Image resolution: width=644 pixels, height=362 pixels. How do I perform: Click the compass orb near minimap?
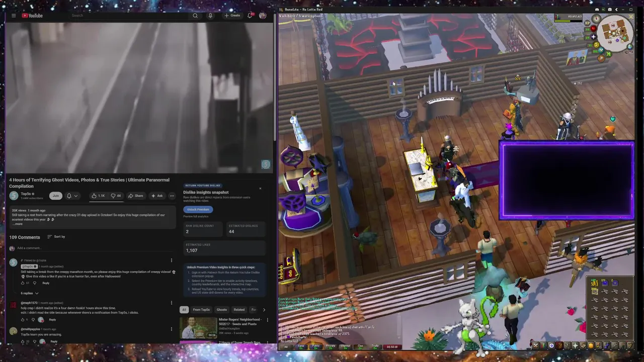(x=596, y=18)
